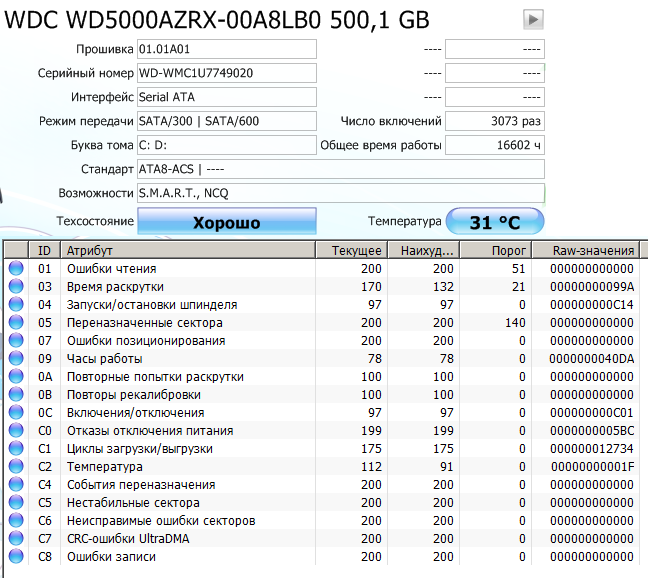The image size is (648, 578).
Task: Click the Текущее column header
Action: pyautogui.click(x=352, y=250)
